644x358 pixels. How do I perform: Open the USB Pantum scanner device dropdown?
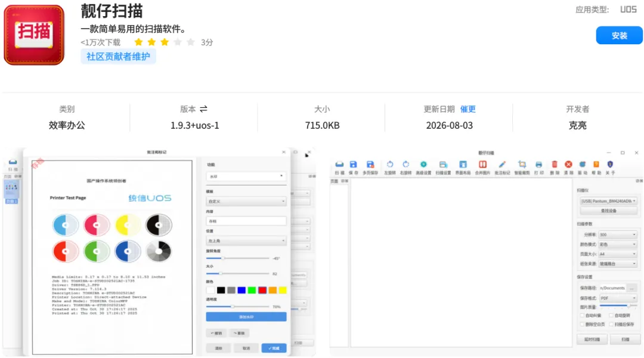click(x=608, y=201)
